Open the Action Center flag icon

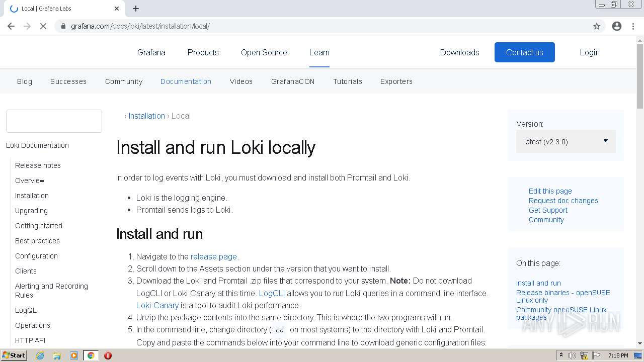coord(596,355)
